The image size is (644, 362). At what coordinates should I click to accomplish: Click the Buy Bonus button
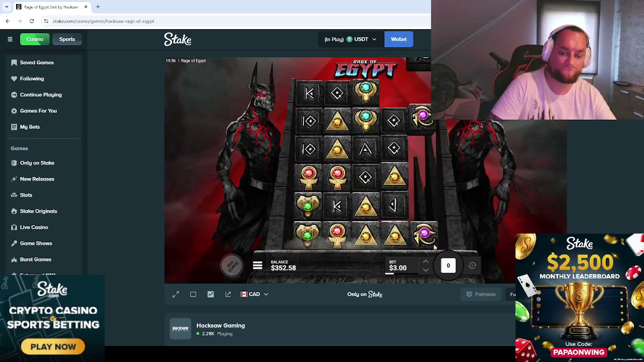coord(231,265)
